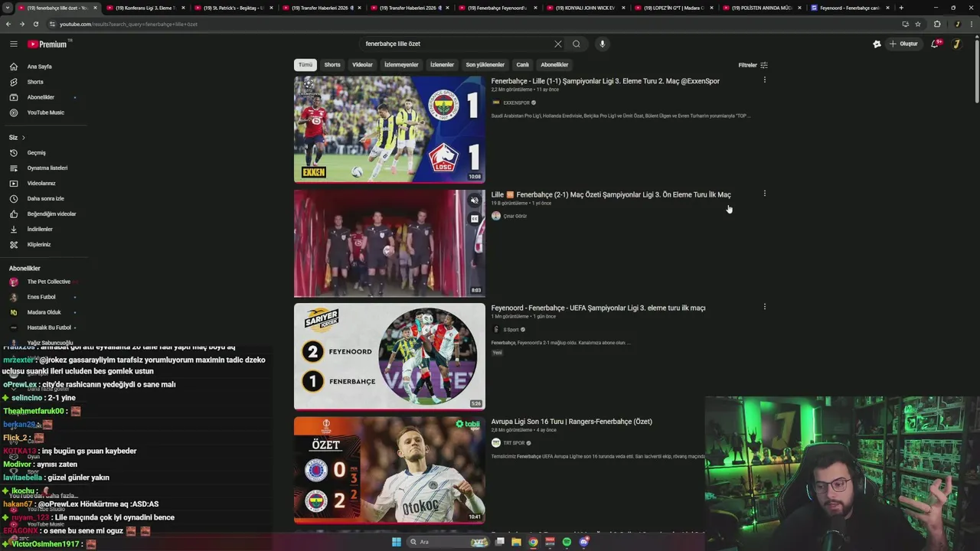980x551 pixels.
Task: Open Shorts from the sidebar
Action: 35,82
